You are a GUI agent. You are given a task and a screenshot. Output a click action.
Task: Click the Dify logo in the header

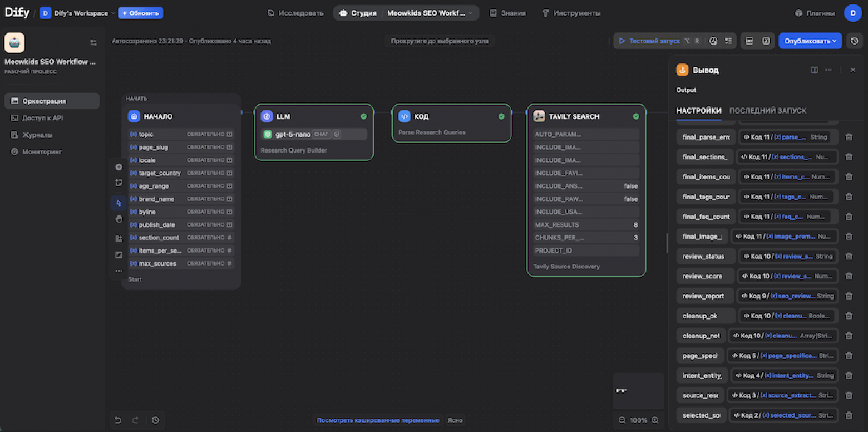click(x=17, y=13)
